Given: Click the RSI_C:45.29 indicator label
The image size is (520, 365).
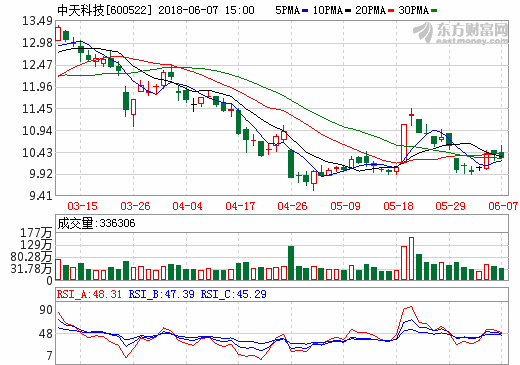Looking at the screenshot, I should point(233,294).
